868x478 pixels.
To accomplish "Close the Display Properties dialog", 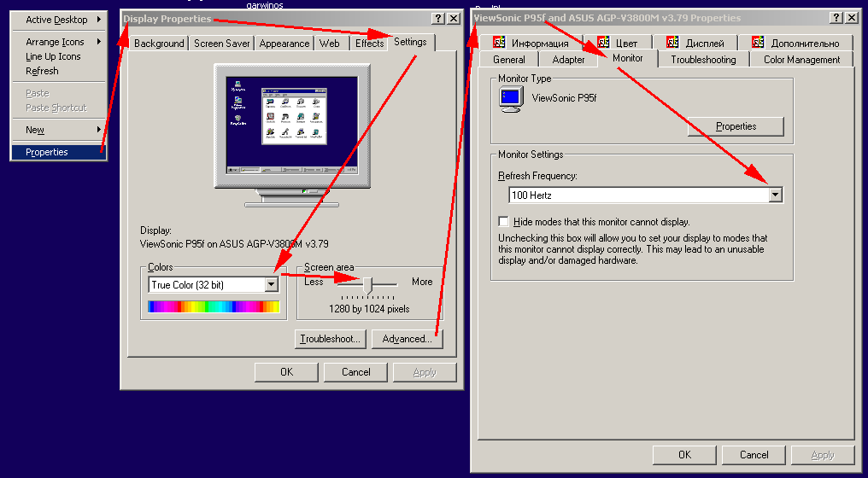I will coord(453,19).
